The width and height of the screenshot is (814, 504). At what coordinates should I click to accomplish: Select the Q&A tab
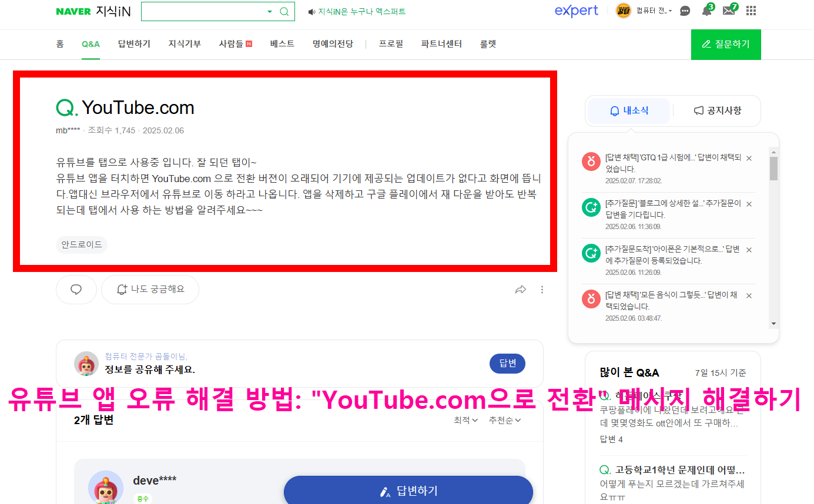click(x=91, y=44)
